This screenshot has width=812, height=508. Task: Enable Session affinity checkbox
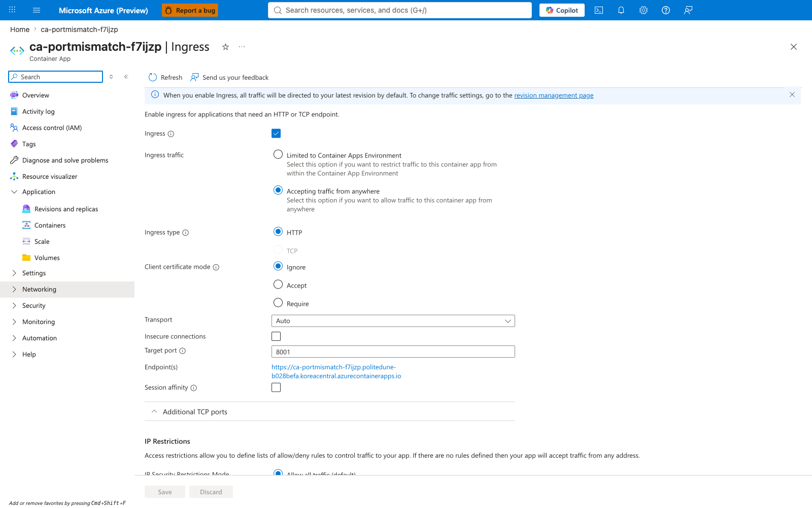pyautogui.click(x=276, y=387)
